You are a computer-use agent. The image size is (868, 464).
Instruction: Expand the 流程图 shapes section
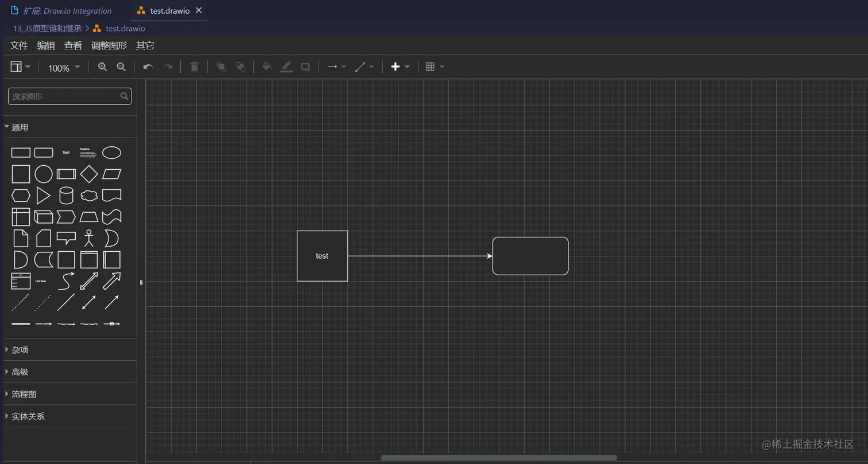[69, 394]
